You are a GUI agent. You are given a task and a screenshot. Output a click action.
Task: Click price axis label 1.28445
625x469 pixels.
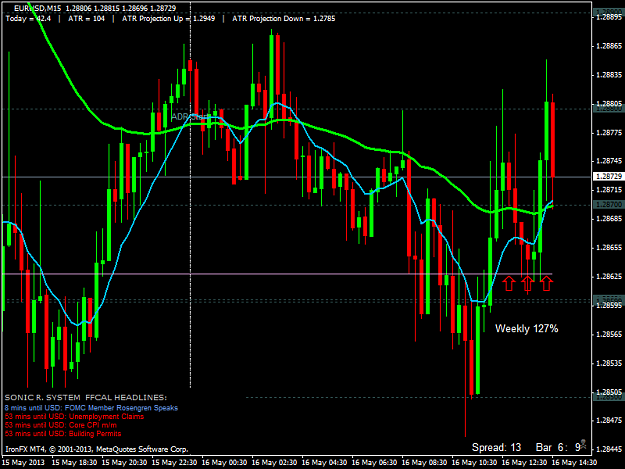click(x=609, y=449)
